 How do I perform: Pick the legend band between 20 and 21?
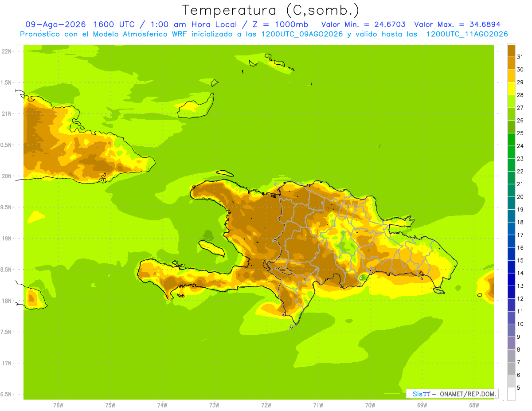[x=511, y=191]
